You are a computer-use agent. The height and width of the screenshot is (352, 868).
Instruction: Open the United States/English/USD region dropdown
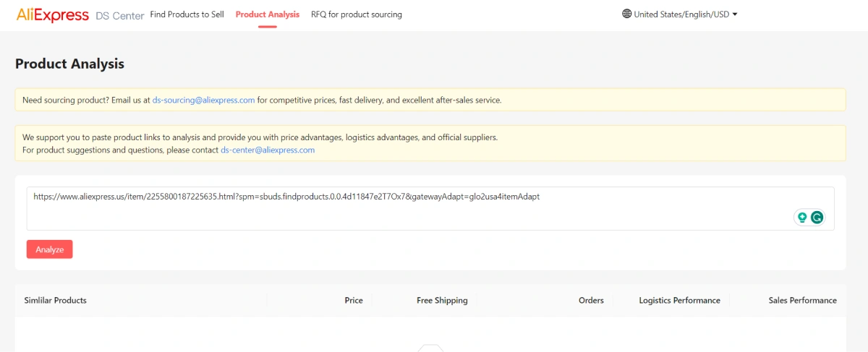point(680,14)
